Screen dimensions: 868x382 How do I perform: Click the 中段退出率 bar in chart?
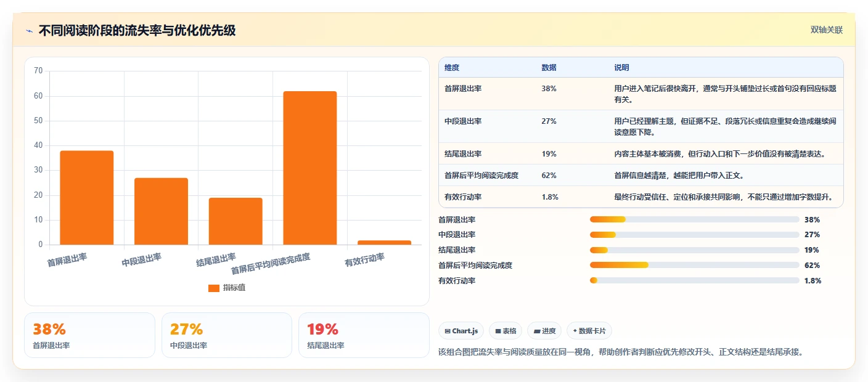(x=161, y=211)
